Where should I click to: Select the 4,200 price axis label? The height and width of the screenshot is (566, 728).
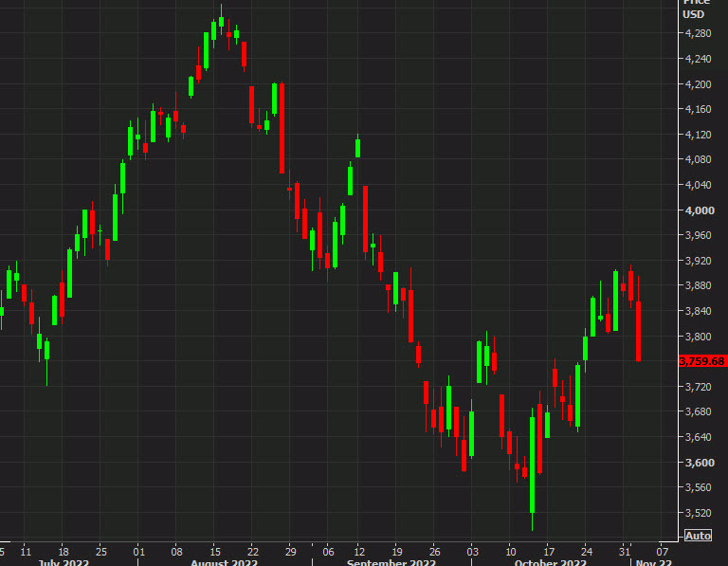pos(699,84)
